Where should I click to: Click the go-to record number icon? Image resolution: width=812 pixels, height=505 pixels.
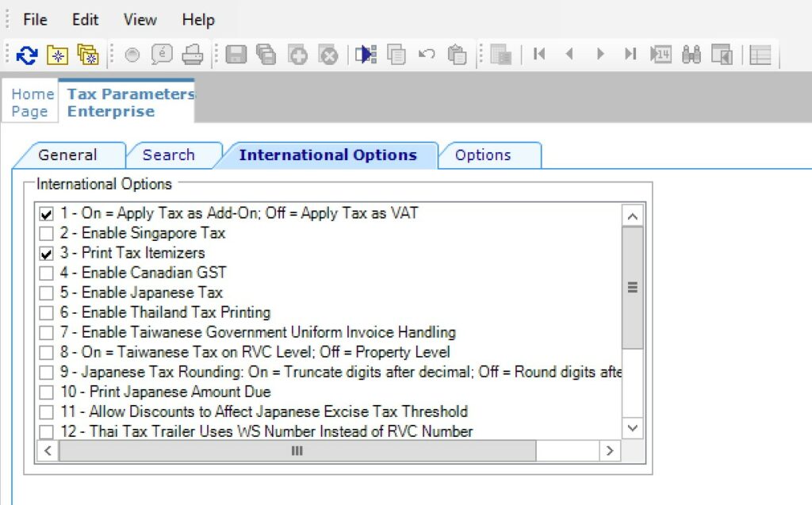pyautogui.click(x=661, y=55)
